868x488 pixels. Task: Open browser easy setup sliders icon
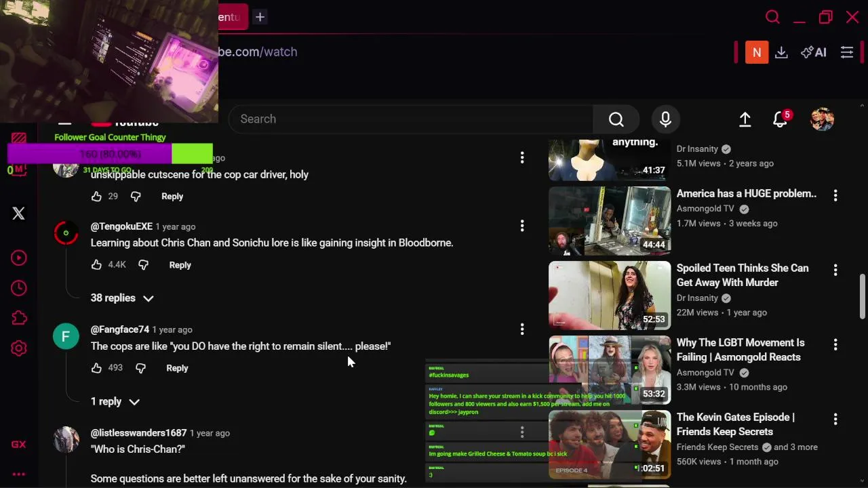pyautogui.click(x=847, y=52)
